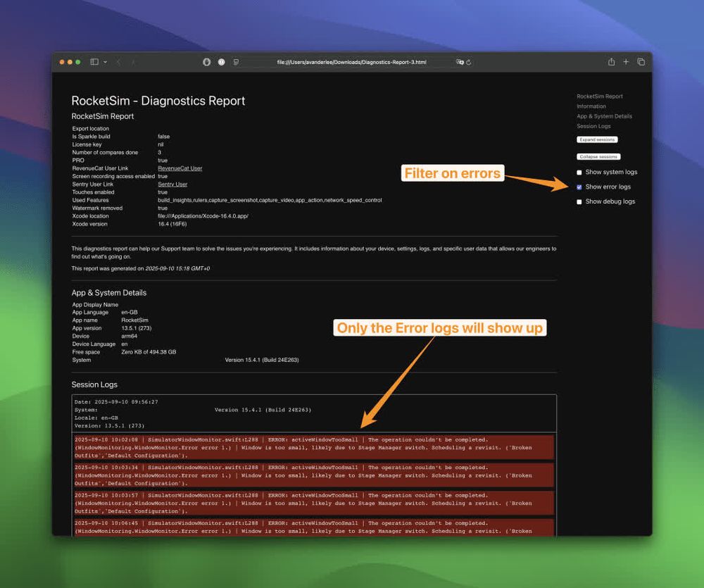Open the Share icon in Safari toolbar
704x588 pixels.
(611, 61)
